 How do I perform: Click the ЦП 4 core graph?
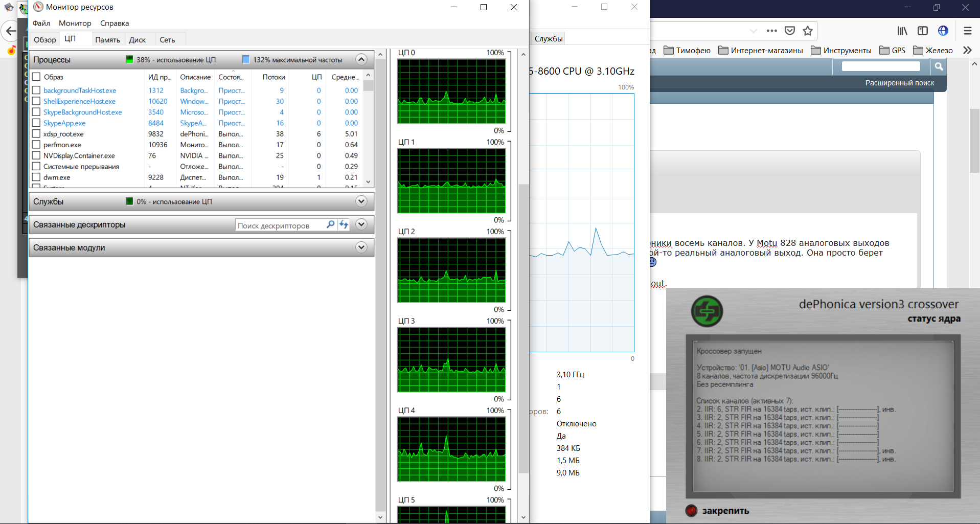point(451,449)
